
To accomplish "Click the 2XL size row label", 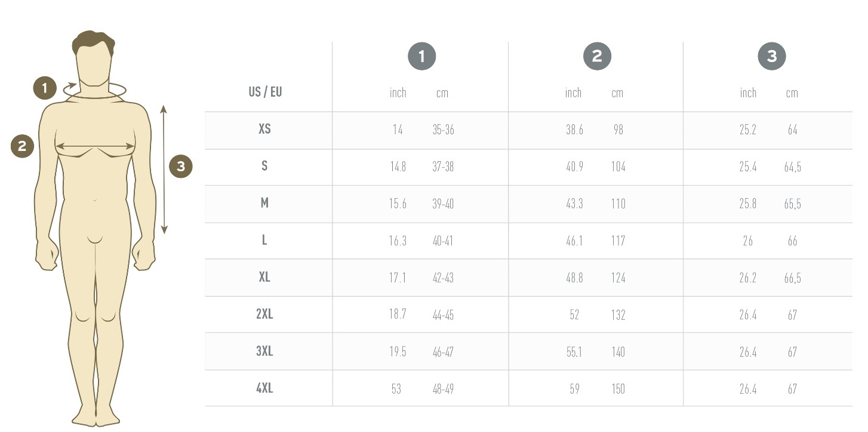I will 264,314.
